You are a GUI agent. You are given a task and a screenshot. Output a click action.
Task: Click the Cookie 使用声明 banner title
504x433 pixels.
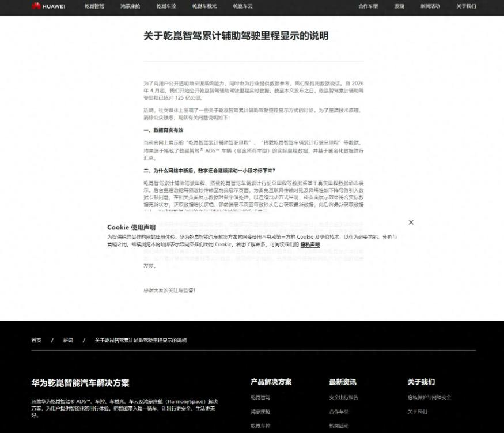(131, 227)
